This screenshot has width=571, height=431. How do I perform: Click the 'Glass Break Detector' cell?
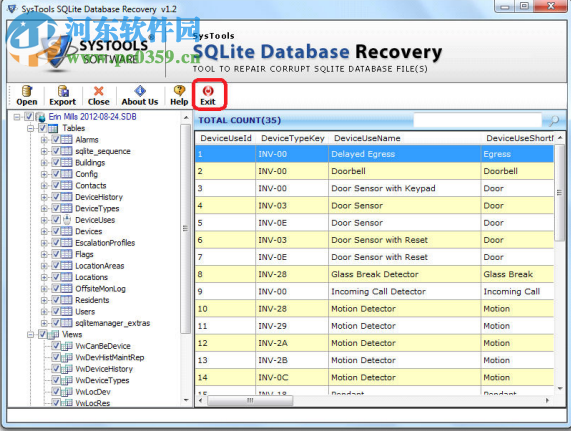405,274
